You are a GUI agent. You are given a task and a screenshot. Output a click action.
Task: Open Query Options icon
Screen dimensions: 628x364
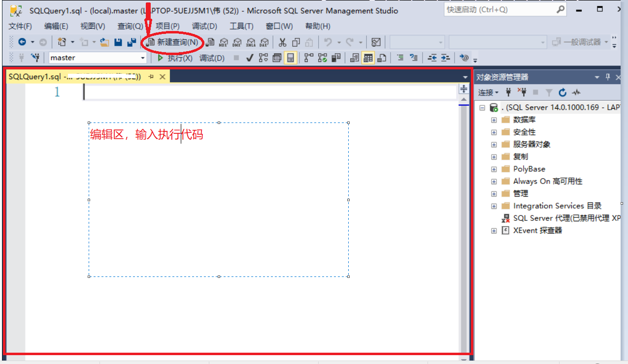click(277, 58)
